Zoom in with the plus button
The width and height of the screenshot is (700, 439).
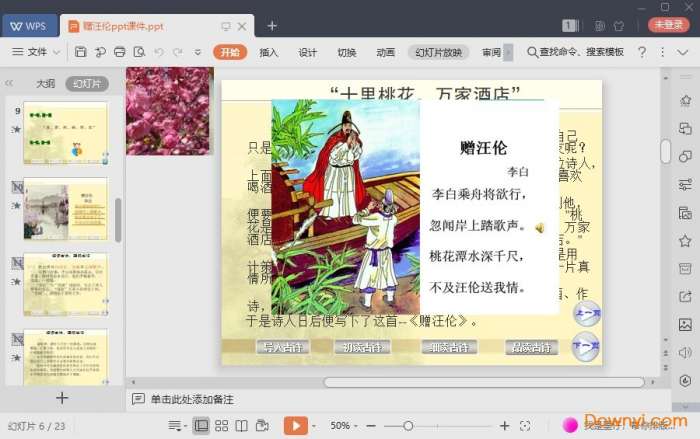pyautogui.click(x=504, y=426)
